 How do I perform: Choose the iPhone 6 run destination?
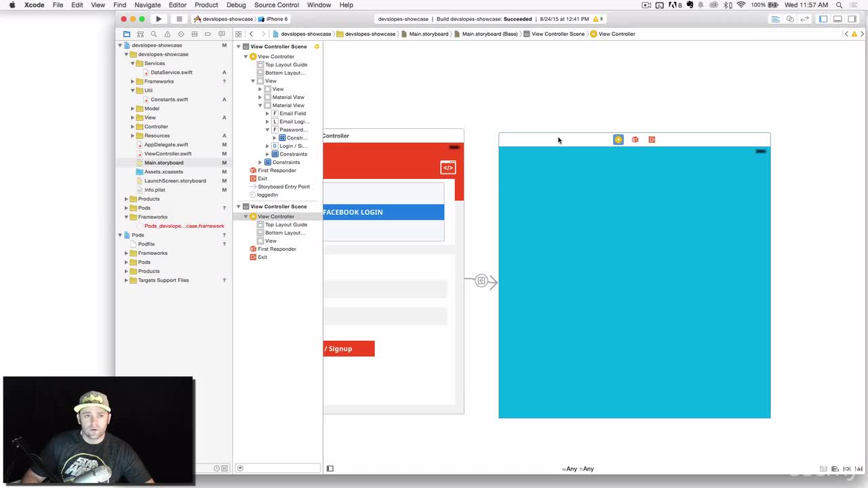273,19
